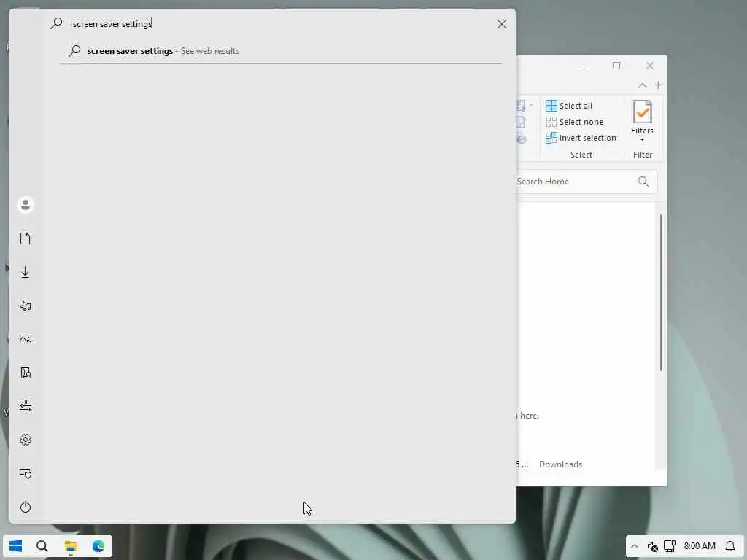Minimize the File Explorer window
Image resolution: width=747 pixels, height=560 pixels.
(584, 66)
